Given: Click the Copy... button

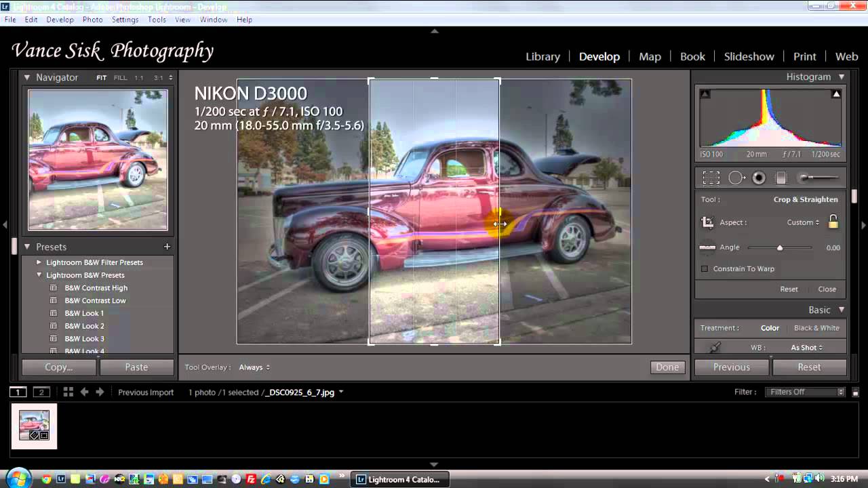Looking at the screenshot, I should [59, 367].
